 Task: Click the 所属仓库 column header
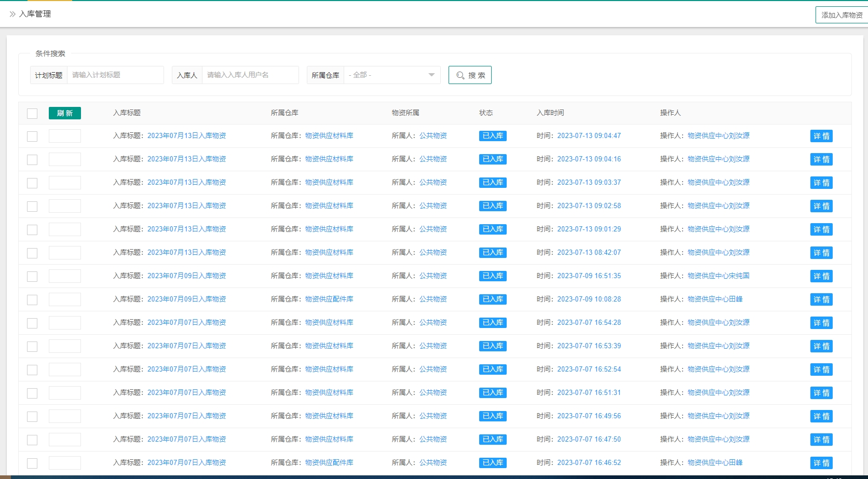[284, 113]
